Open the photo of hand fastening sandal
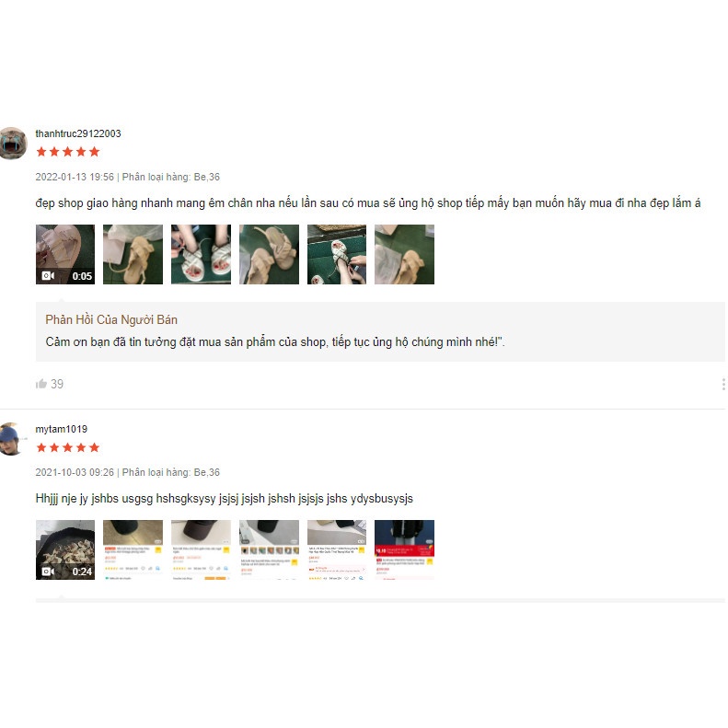This screenshot has height=728, width=728. (x=337, y=254)
